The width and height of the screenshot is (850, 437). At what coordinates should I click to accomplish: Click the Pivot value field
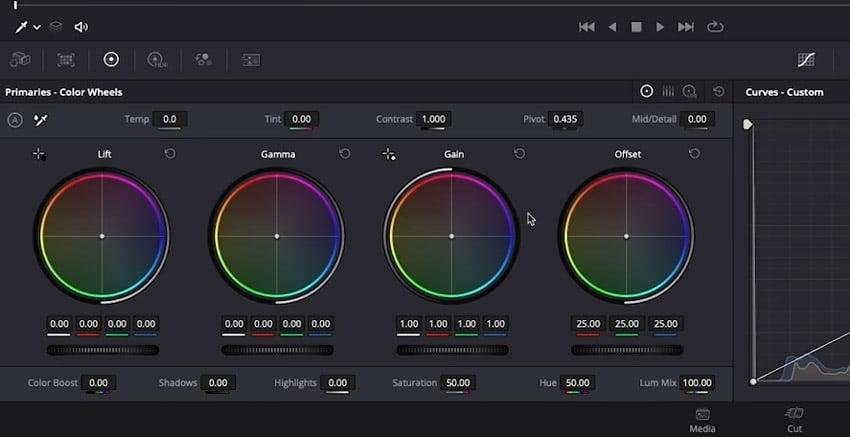tap(565, 119)
